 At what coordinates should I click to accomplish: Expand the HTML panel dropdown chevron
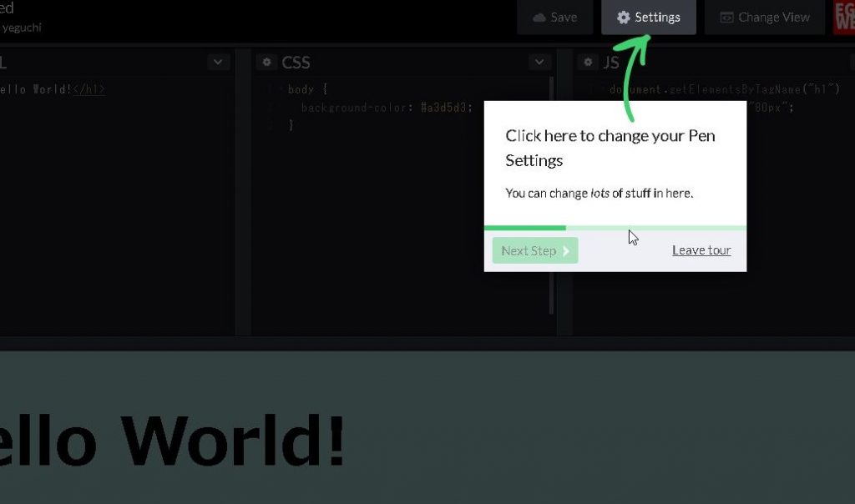coord(218,62)
